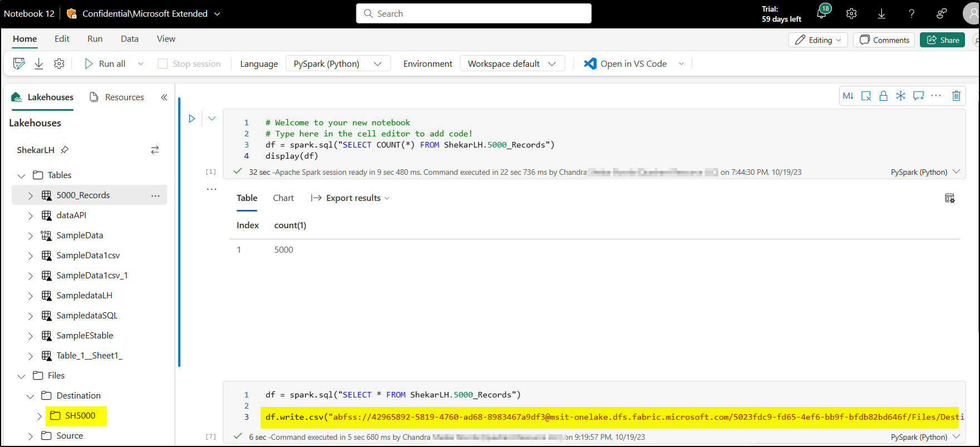
Task: Click the count(1) column header
Action: click(290, 225)
